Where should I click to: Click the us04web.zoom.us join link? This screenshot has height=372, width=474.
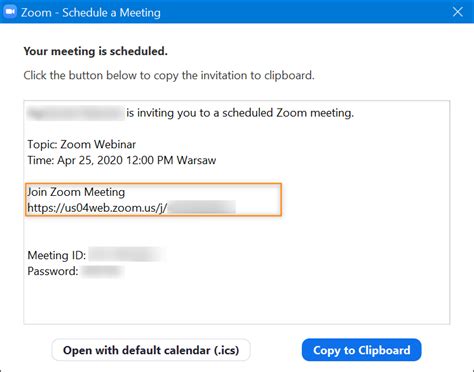coord(131,208)
